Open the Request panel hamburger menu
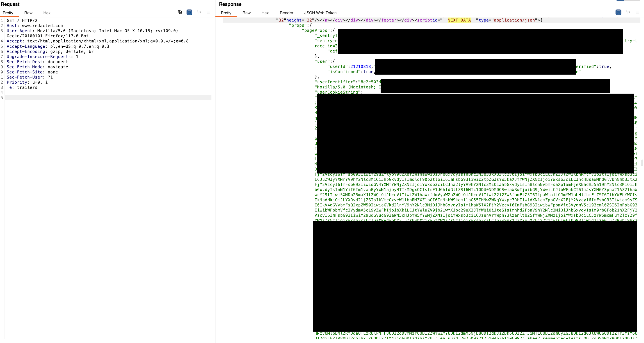The height and width of the screenshot is (343, 644). tap(208, 12)
